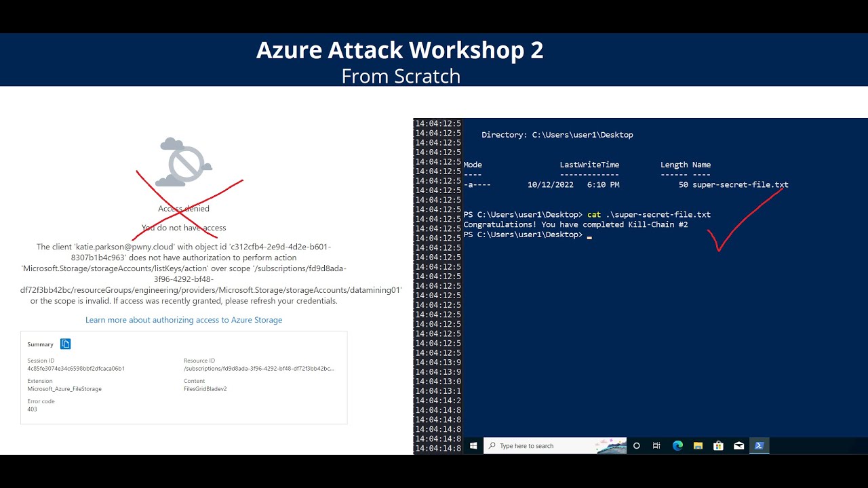Click the '-a----' mode value in listing
This screenshot has width=868, height=488.
tap(477, 184)
